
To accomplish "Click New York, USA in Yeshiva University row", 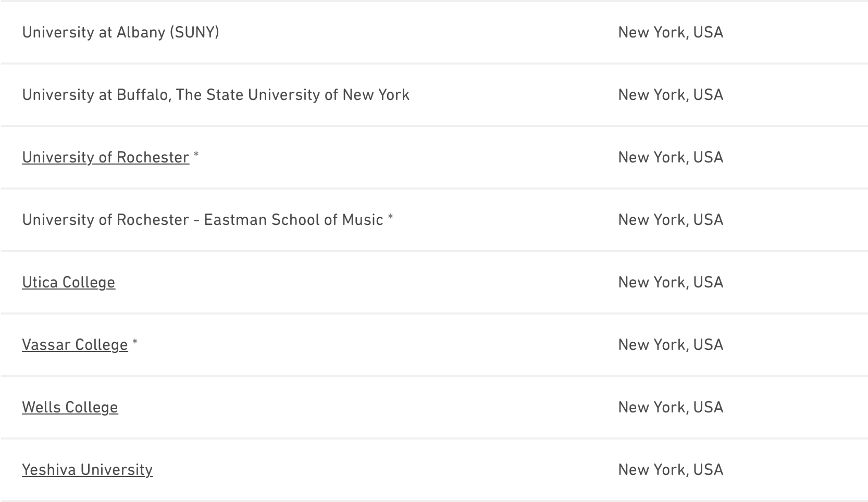I will click(671, 470).
